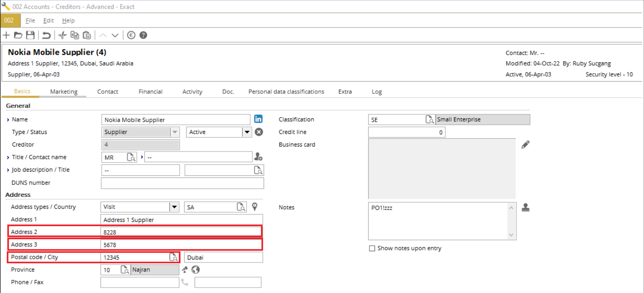Go to previous record with up arrow
Viewport: 644px width, 293px height.
103,35
